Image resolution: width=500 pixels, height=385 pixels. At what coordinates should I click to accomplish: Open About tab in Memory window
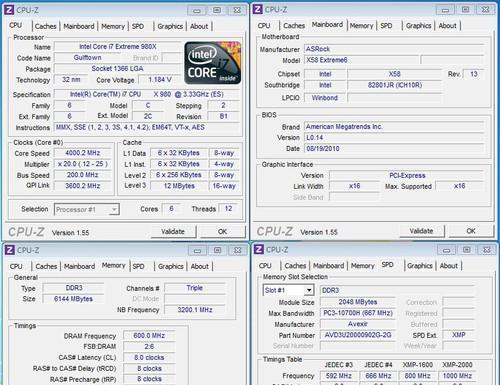click(x=200, y=266)
